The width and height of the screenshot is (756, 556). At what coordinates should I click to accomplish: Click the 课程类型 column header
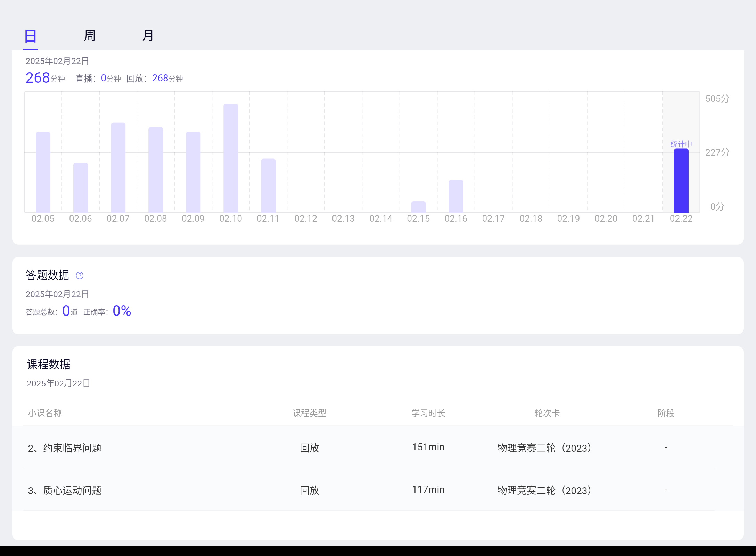(x=309, y=413)
